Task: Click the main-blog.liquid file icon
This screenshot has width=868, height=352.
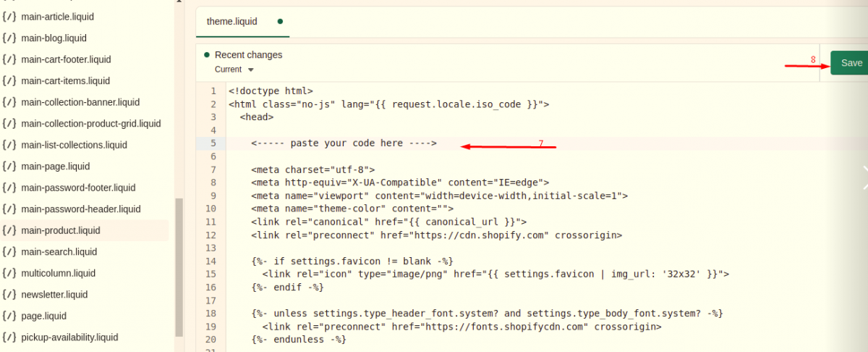Action: 9,38
